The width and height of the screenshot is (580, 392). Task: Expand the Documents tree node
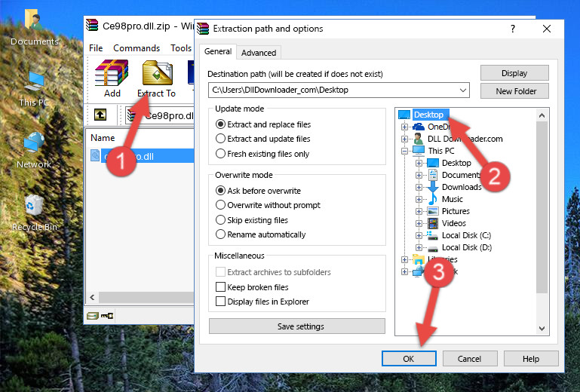(x=419, y=176)
